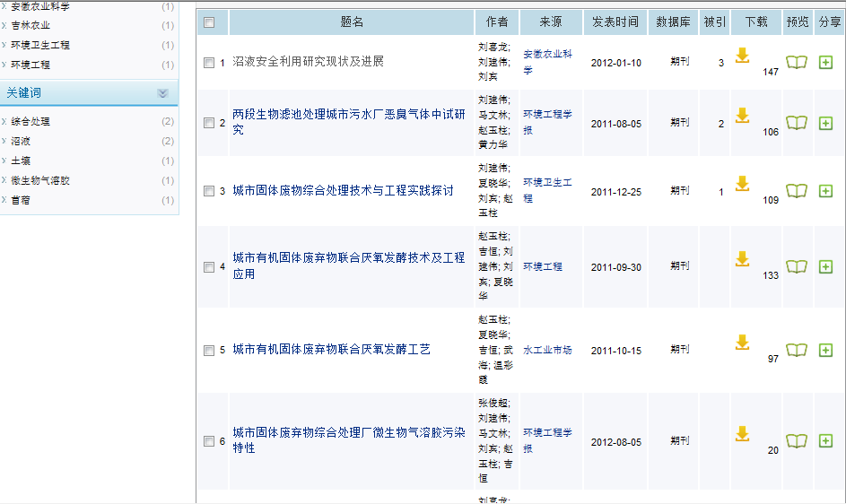
Task: Sort by the 作者 column header
Action: [x=497, y=22]
